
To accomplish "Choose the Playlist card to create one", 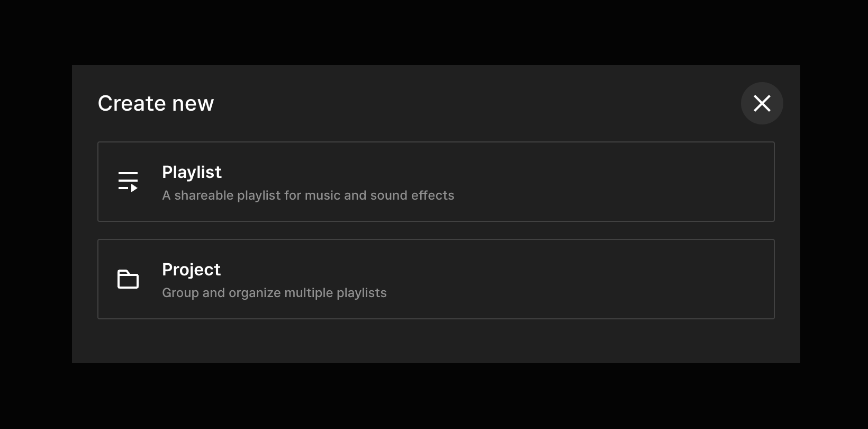I will tap(436, 182).
